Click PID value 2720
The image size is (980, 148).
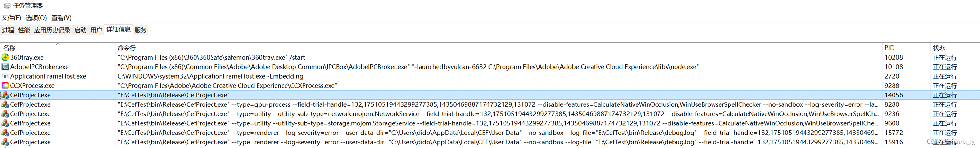tap(892, 76)
